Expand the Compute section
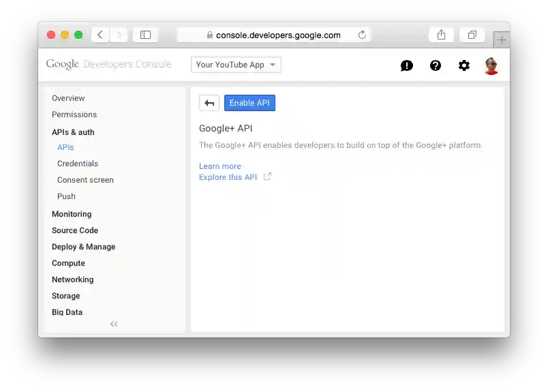 [x=68, y=263]
